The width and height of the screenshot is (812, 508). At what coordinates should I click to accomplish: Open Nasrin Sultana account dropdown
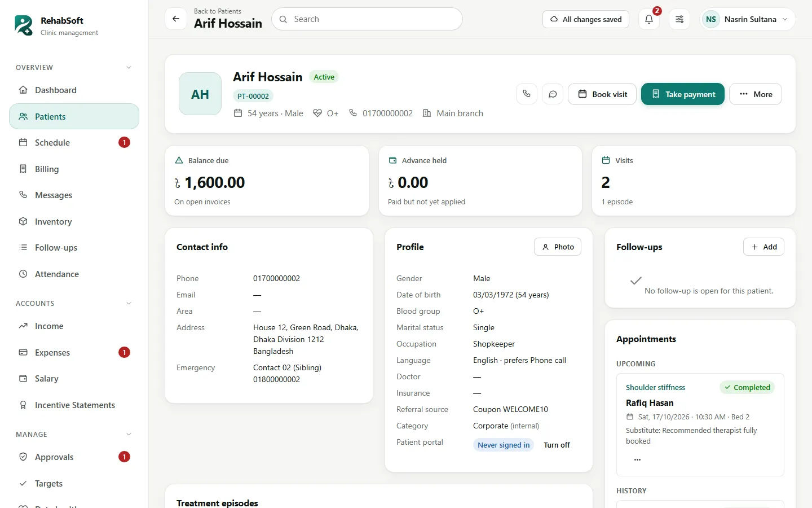pyautogui.click(x=748, y=19)
